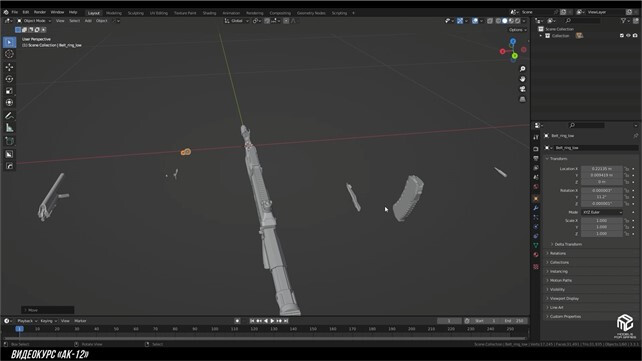The height and width of the screenshot is (361, 642).
Task: Activate the Rotate tool
Action: tap(9, 79)
